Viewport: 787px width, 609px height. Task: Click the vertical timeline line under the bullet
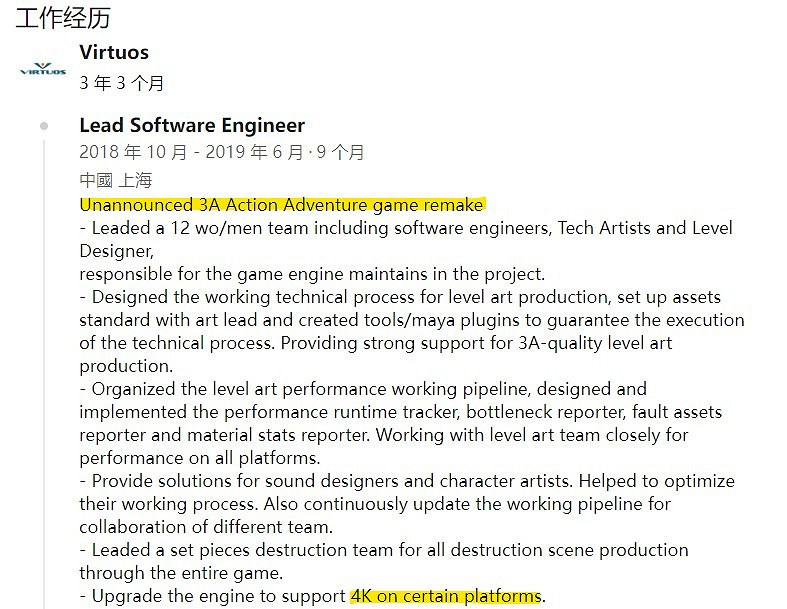(43, 400)
